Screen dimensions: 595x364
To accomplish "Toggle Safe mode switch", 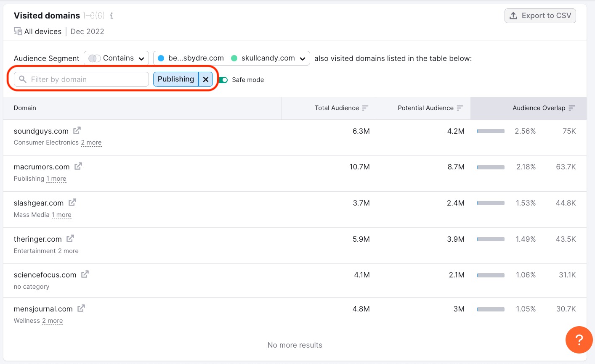I will (223, 80).
